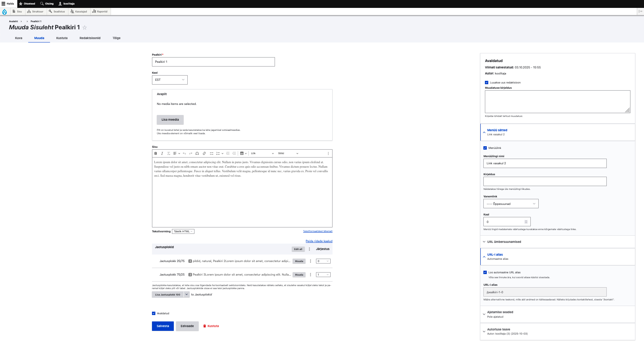
Task: Disable Loo automaatne URL alias checkbox
Action: tap(485, 272)
